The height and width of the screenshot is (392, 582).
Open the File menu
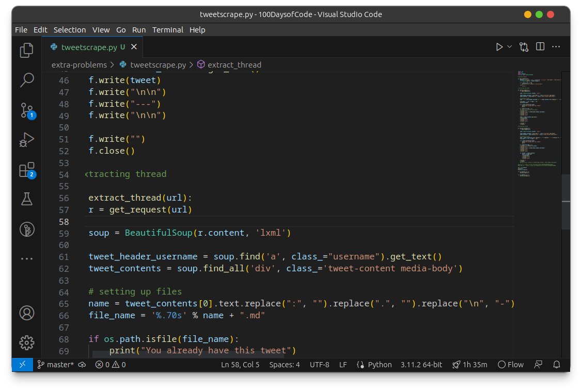21,30
